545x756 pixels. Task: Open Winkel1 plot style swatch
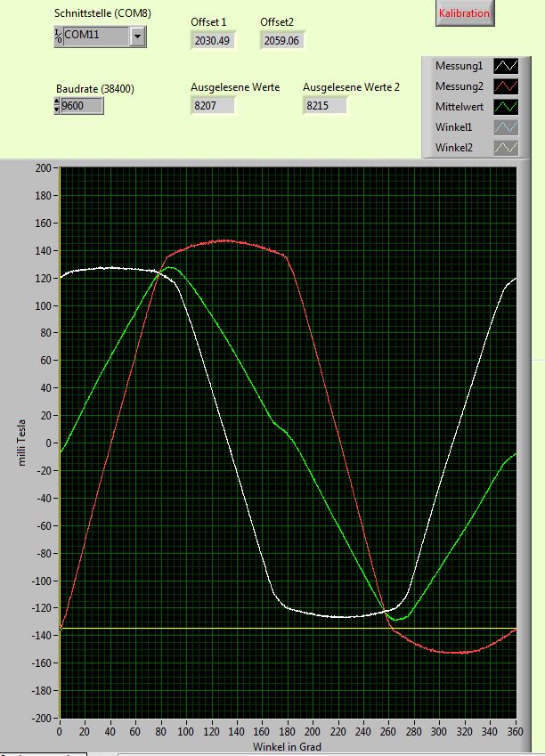click(x=506, y=127)
